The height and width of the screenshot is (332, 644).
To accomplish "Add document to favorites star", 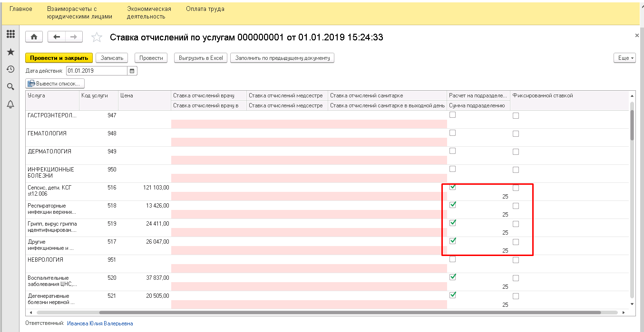I will [x=97, y=38].
